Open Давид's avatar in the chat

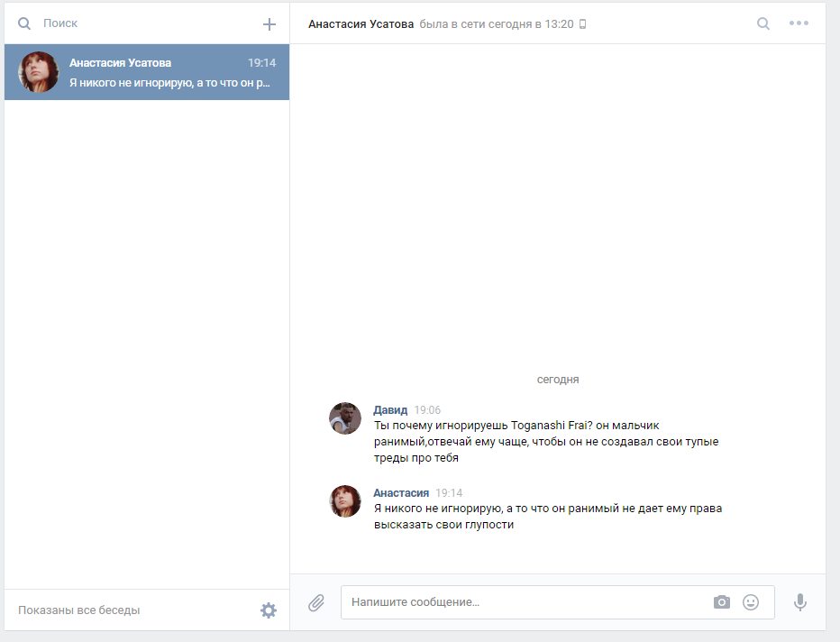pos(345,418)
